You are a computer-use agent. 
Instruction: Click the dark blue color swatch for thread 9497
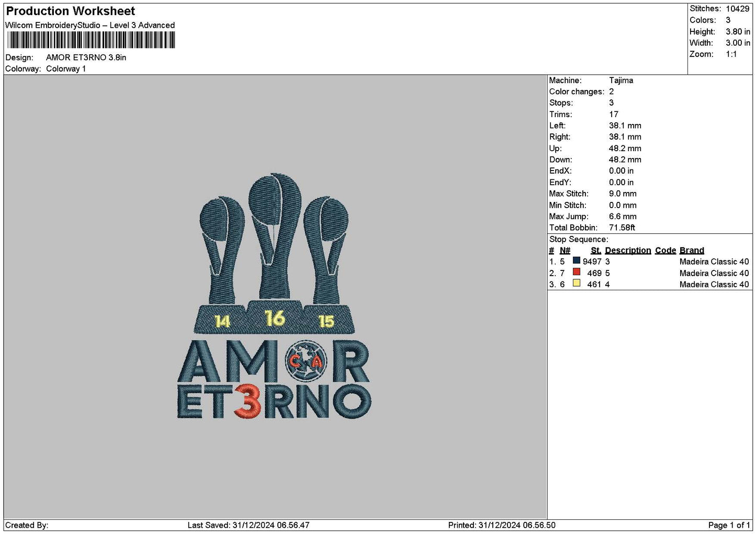pos(577,260)
